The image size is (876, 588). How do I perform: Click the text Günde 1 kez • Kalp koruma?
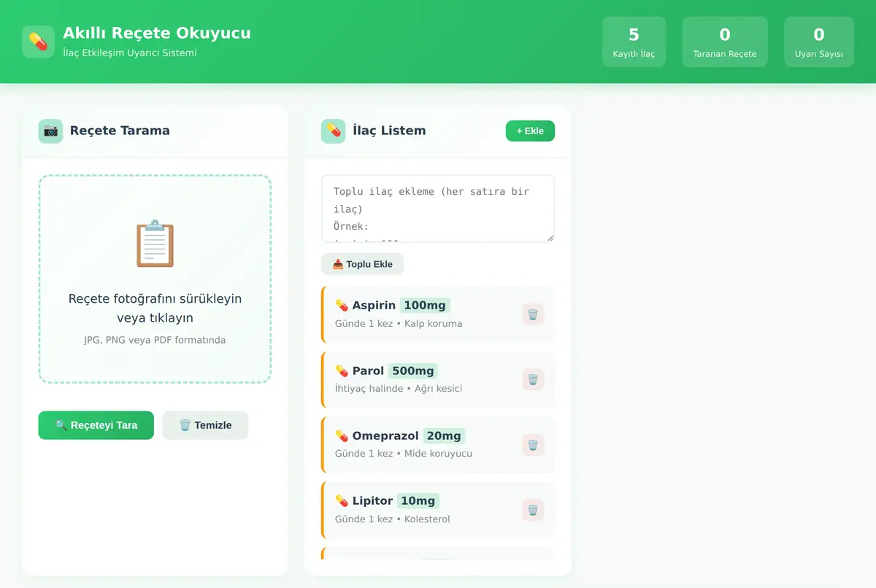[399, 323]
